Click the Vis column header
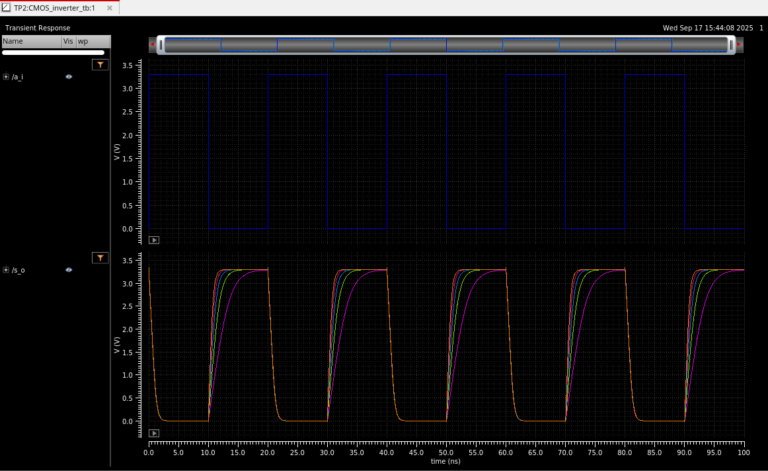The image size is (768, 471). pos(68,41)
